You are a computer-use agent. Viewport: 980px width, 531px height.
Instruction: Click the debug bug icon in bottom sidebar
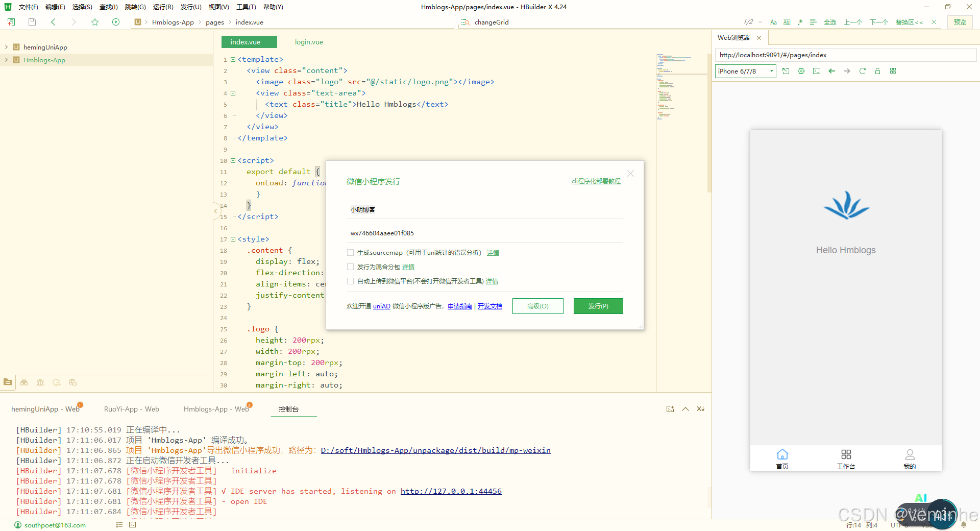pyautogui.click(x=40, y=382)
